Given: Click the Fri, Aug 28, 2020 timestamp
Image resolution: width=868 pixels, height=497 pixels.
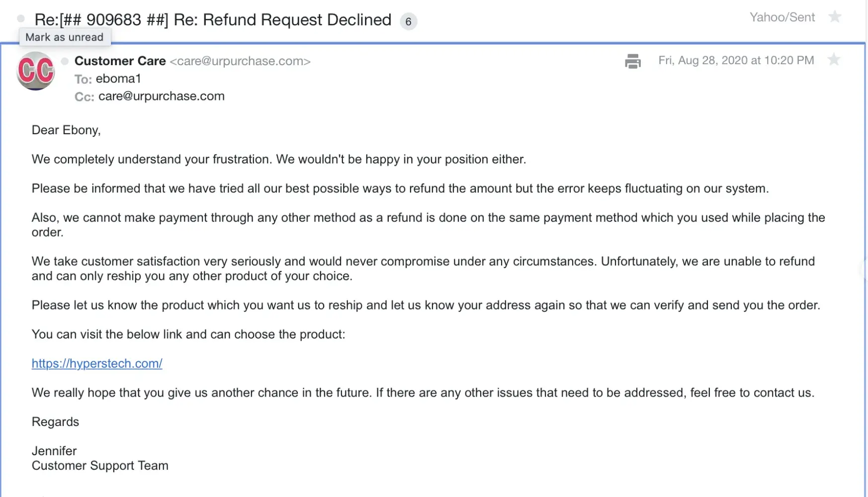Looking at the screenshot, I should pyautogui.click(x=736, y=60).
